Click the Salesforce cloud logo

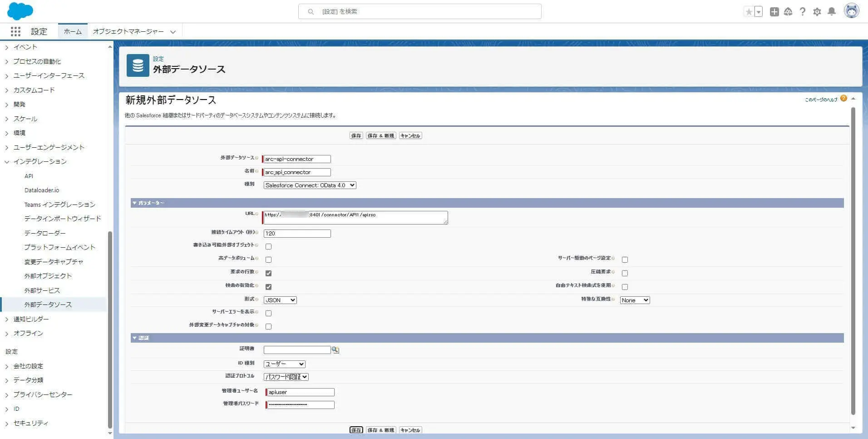[20, 11]
